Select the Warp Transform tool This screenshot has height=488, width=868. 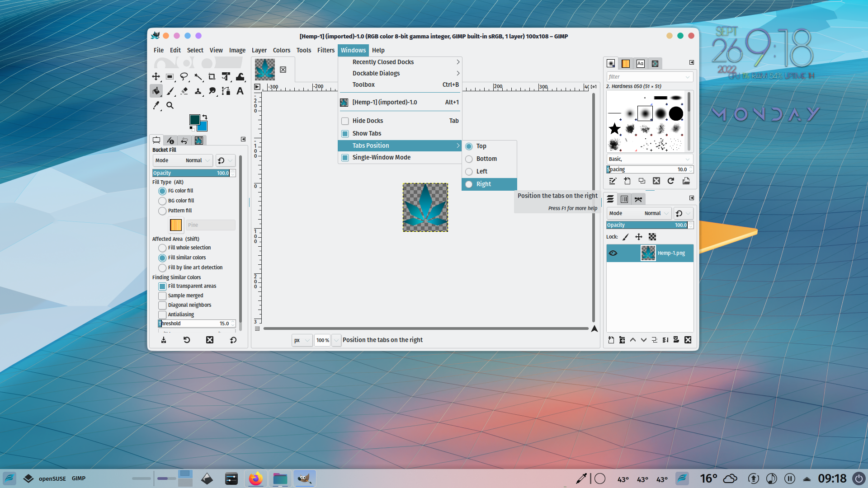coord(240,77)
